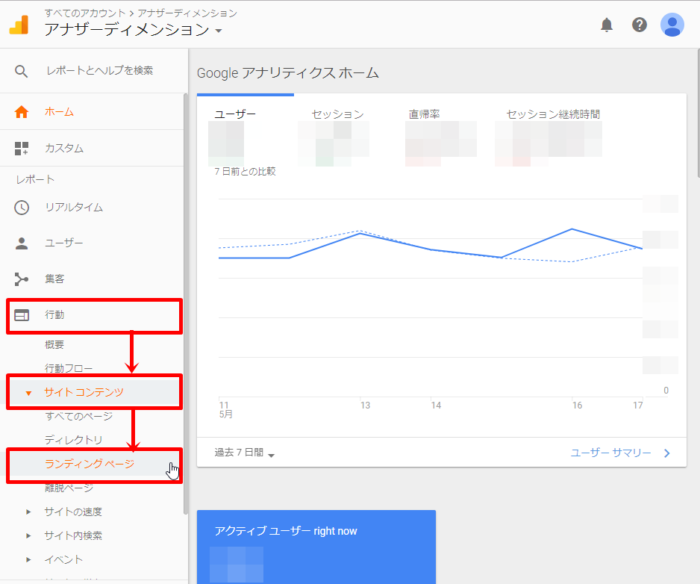700x584 pixels.
Task: Expand the サイト内検索 section
Action: point(29,535)
